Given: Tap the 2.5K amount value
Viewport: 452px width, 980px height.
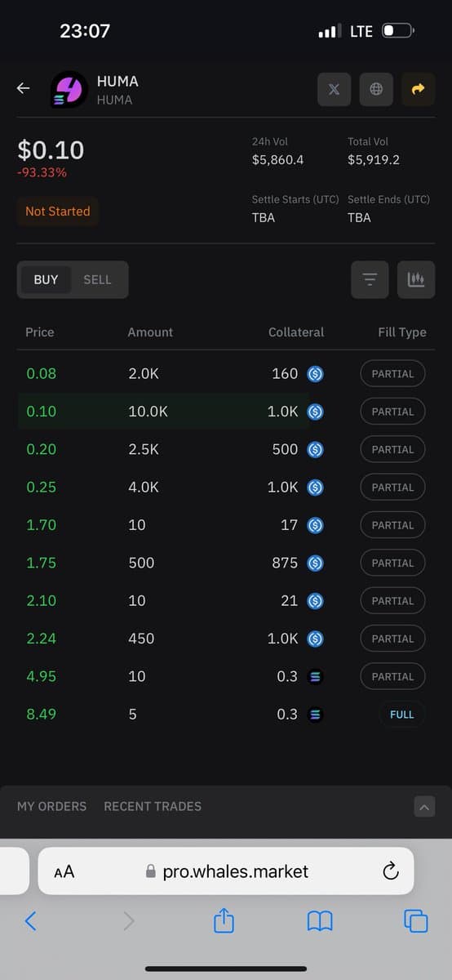Looking at the screenshot, I should [144, 449].
